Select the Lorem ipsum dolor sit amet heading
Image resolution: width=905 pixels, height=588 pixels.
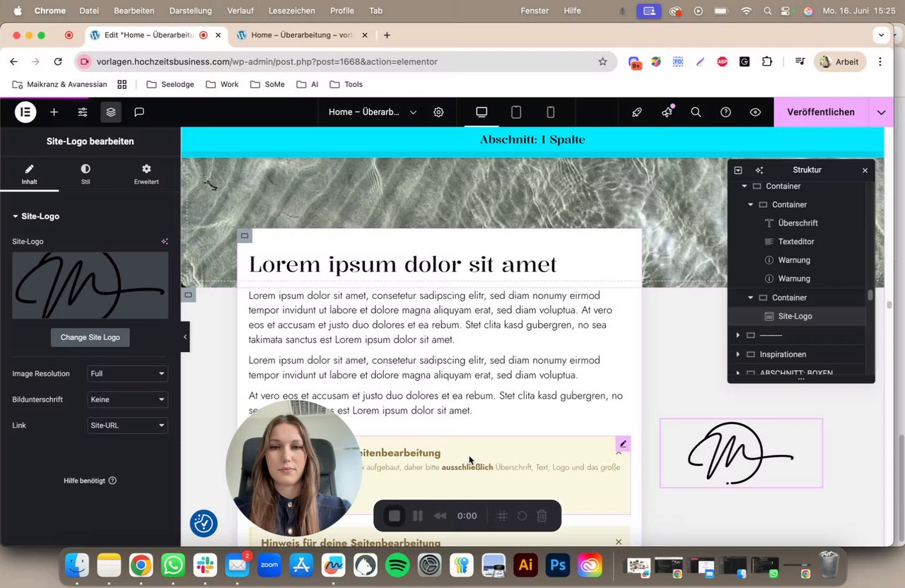pos(402,264)
